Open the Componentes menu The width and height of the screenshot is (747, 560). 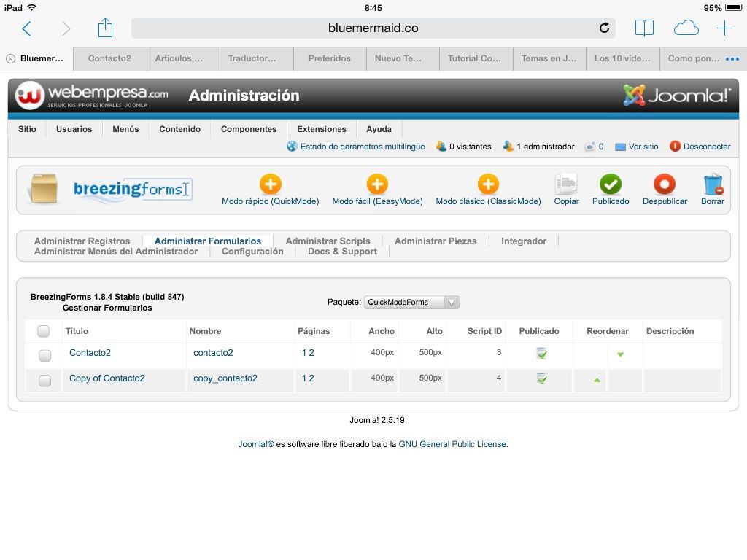coord(249,129)
